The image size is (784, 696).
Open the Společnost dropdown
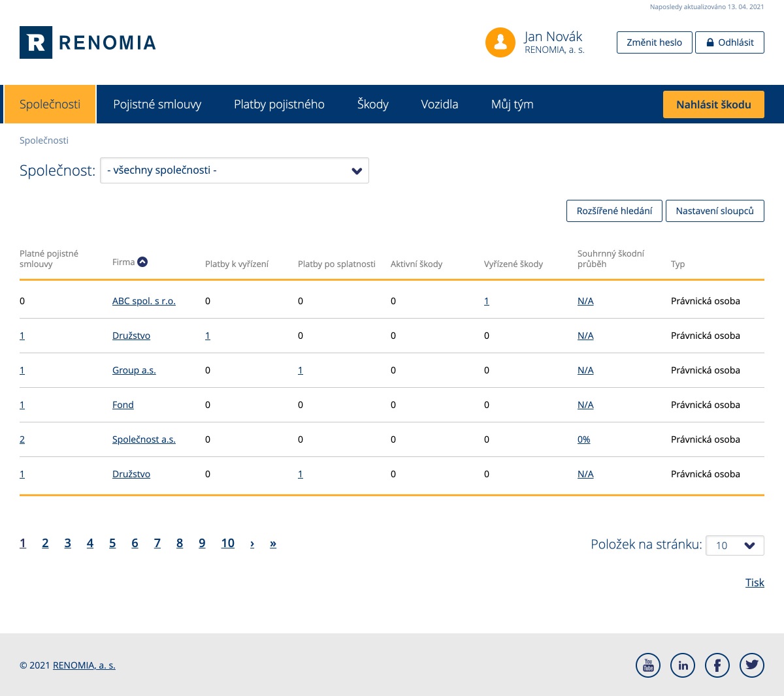[235, 170]
